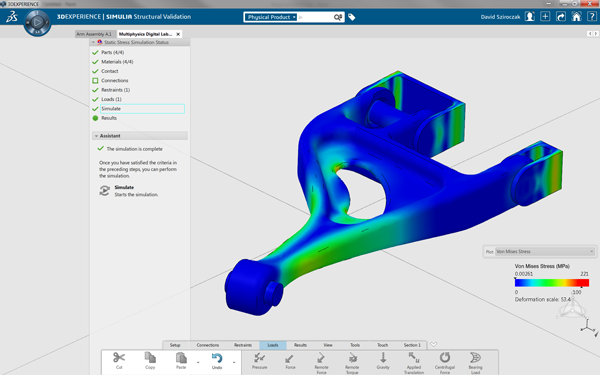
Task: Open the Arm Assembly A.1 tab
Action: click(x=94, y=34)
